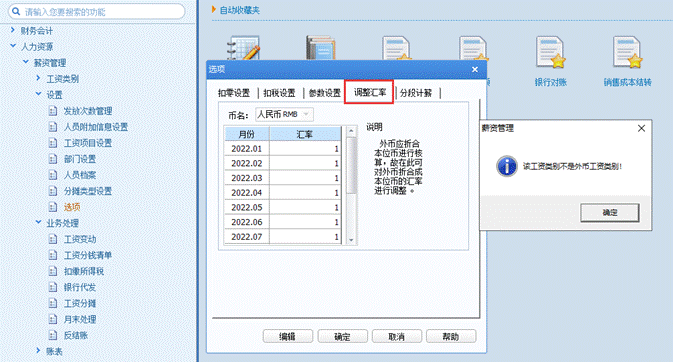Image resolution: width=673 pixels, height=362 pixels.
Task: Open 人员档案 in the tree
Action: (80, 175)
